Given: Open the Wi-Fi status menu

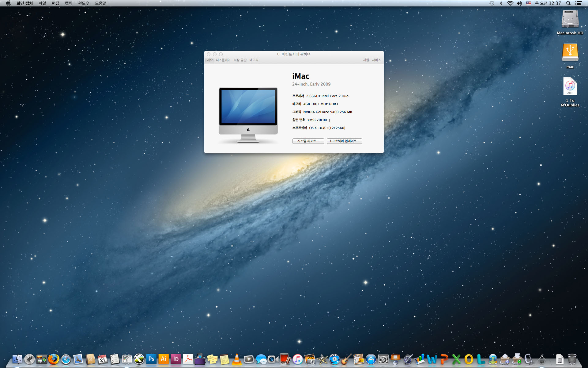Looking at the screenshot, I should click(x=510, y=3).
